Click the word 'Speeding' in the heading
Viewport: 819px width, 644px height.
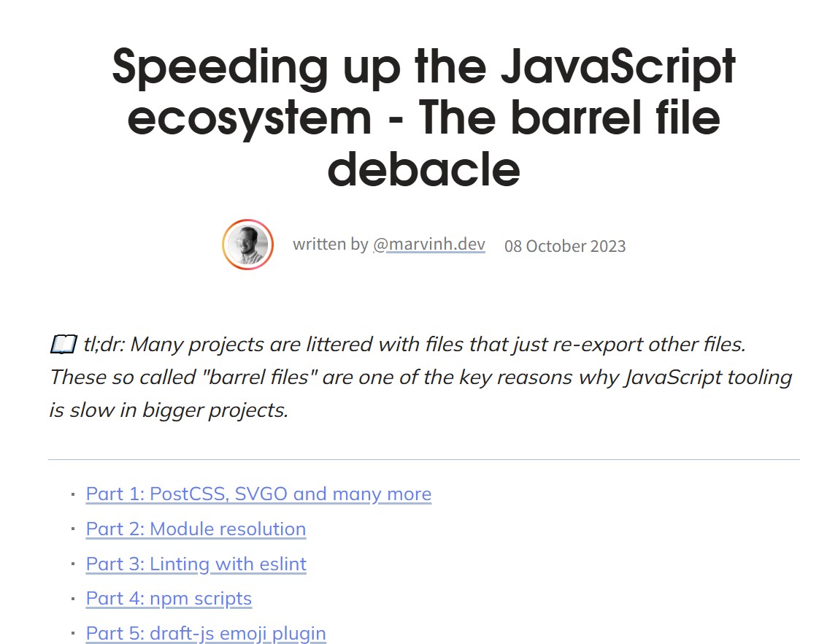(220, 68)
